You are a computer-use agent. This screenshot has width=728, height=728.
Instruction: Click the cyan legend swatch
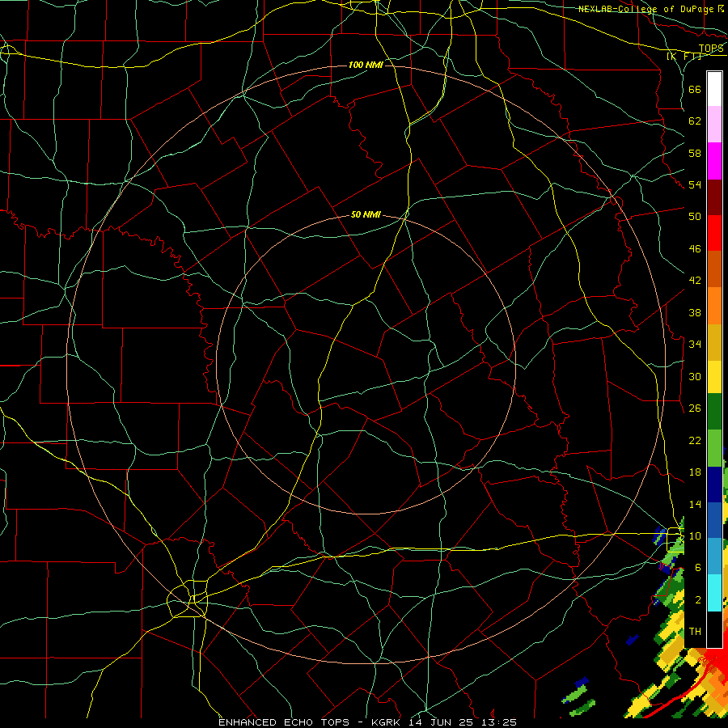coord(714,593)
